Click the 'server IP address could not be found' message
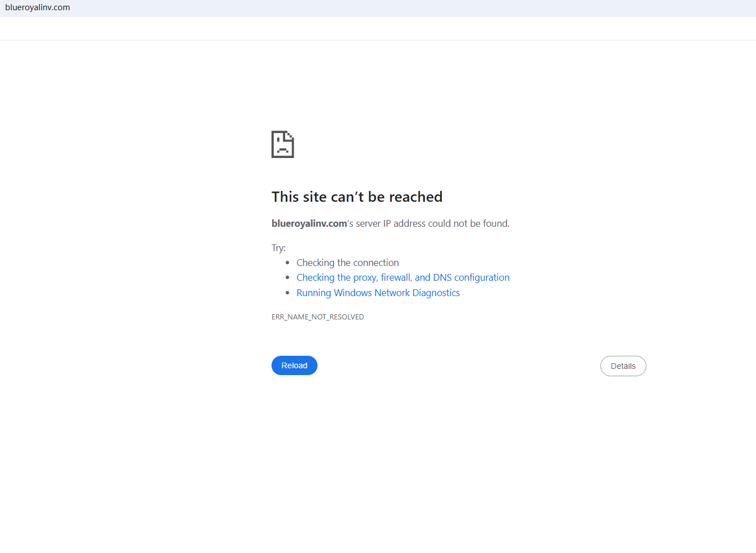Viewport: 756px width, 553px height. pos(390,223)
